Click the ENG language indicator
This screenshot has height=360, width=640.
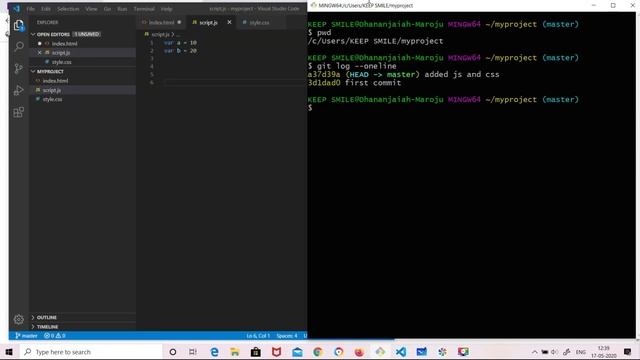tap(580, 352)
